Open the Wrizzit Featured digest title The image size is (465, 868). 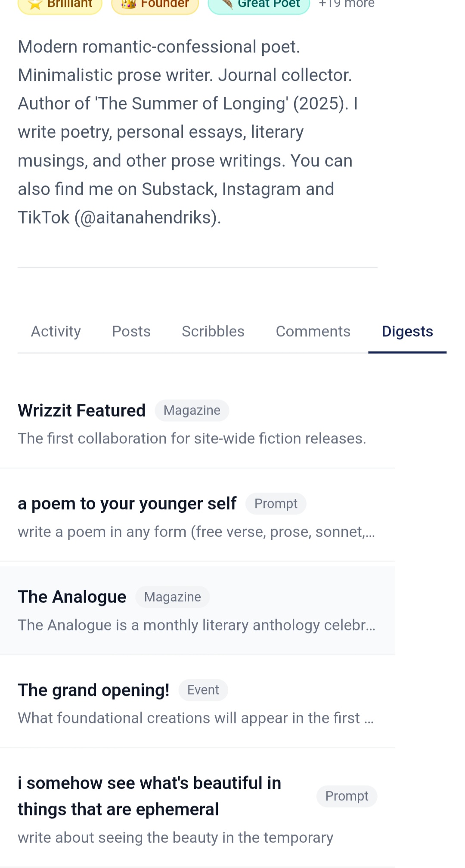82,410
